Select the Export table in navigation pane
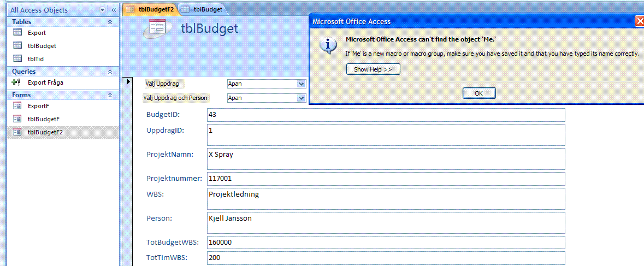644x266 pixels. pos(63,33)
